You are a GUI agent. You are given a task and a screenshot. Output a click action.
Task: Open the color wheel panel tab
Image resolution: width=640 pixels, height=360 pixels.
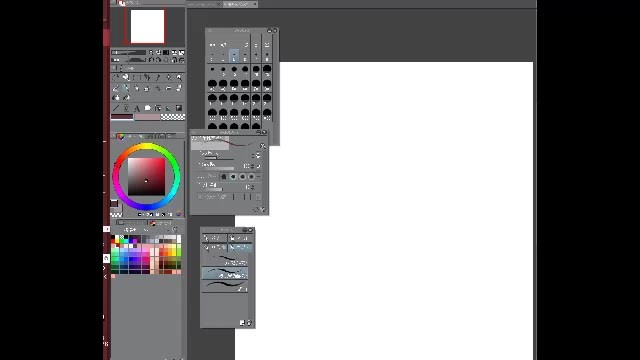[121, 136]
